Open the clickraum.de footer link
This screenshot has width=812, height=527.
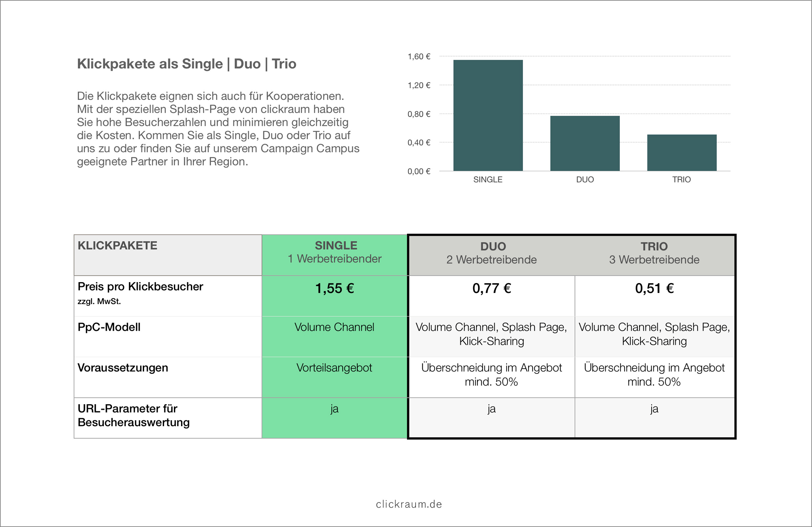coord(409,504)
